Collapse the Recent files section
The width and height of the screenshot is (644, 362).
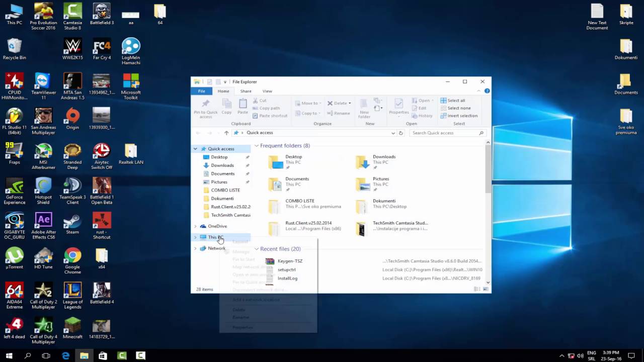[256, 249]
